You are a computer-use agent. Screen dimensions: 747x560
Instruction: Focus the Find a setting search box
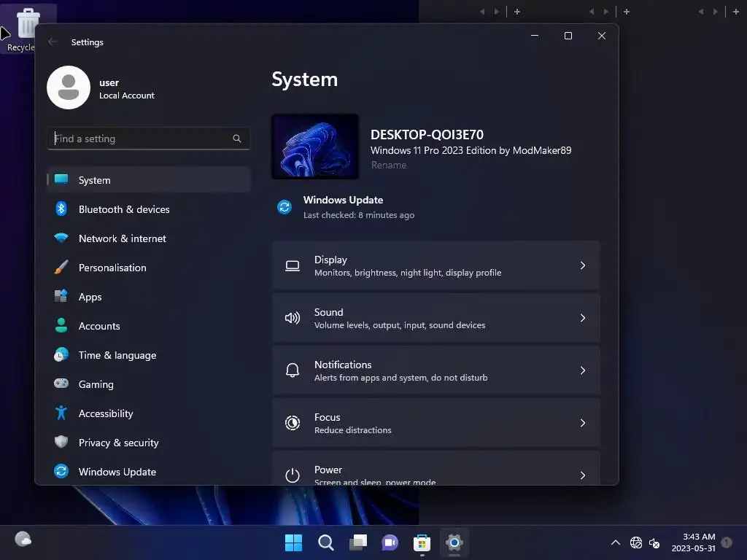tap(149, 139)
